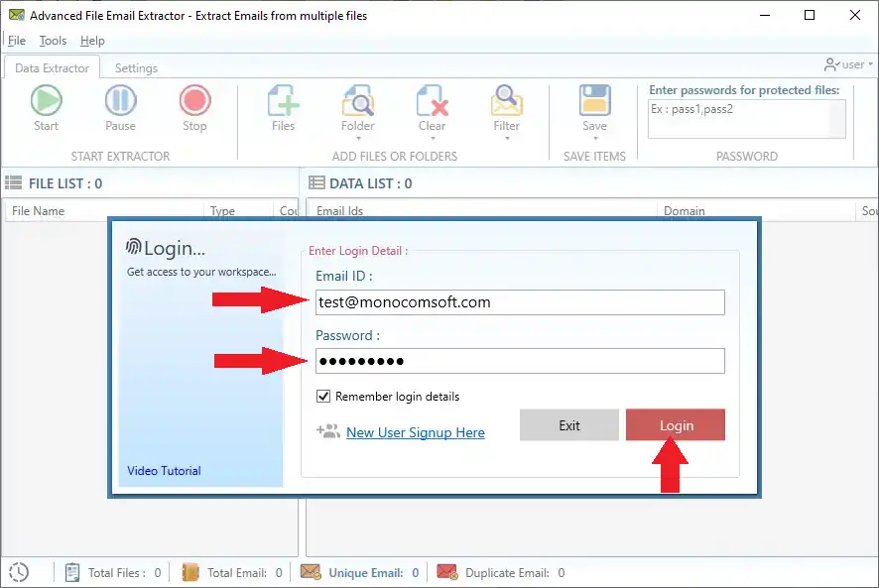Click the Total Files count label
The width and height of the screenshot is (879, 588).
[124, 572]
